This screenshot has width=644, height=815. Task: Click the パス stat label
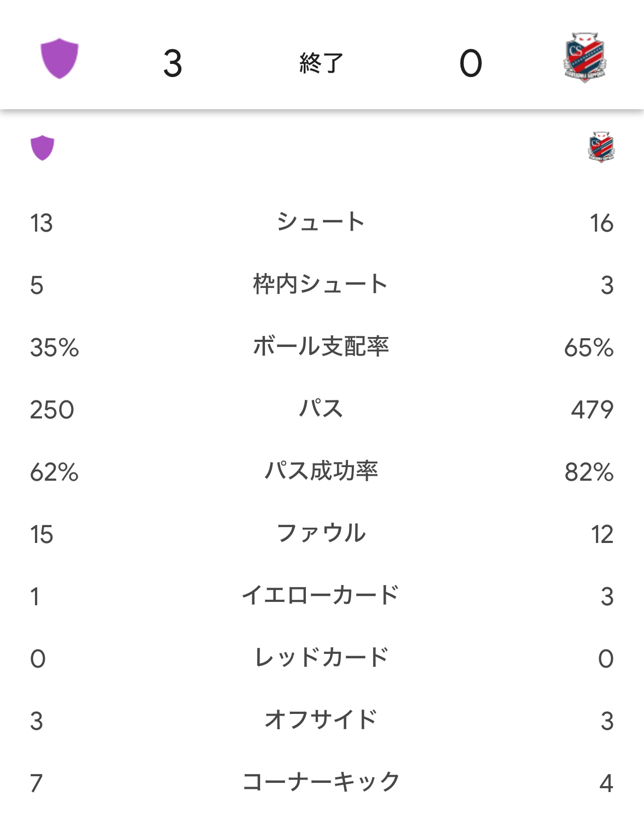[321, 409]
